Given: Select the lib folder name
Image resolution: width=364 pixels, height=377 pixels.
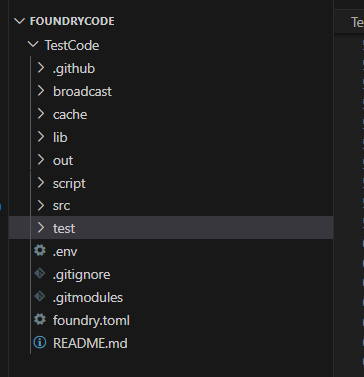Looking at the screenshot, I should click(60, 137).
